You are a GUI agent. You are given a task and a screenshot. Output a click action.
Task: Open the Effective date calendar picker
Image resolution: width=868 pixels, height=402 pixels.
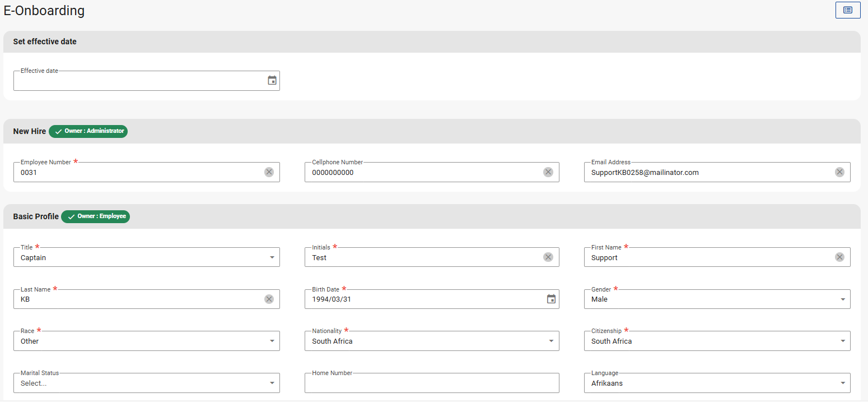point(272,81)
